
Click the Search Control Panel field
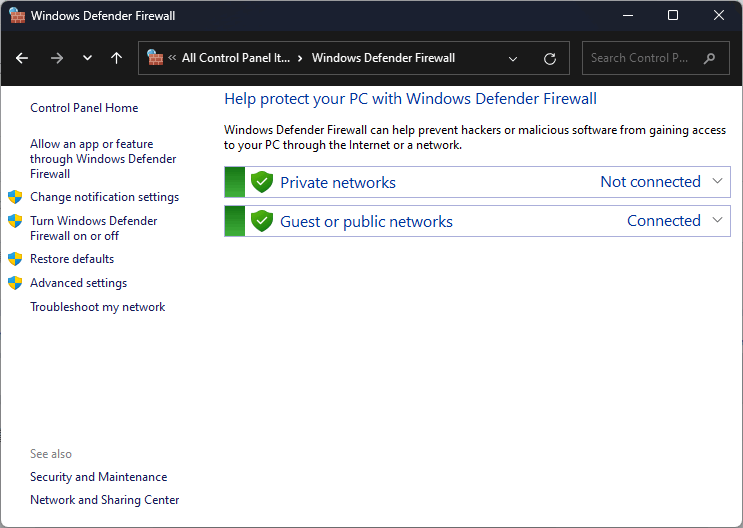click(x=655, y=58)
